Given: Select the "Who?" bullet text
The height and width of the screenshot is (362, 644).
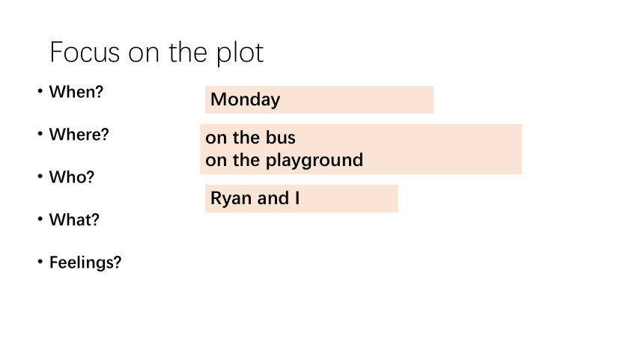Looking at the screenshot, I should point(71,177).
